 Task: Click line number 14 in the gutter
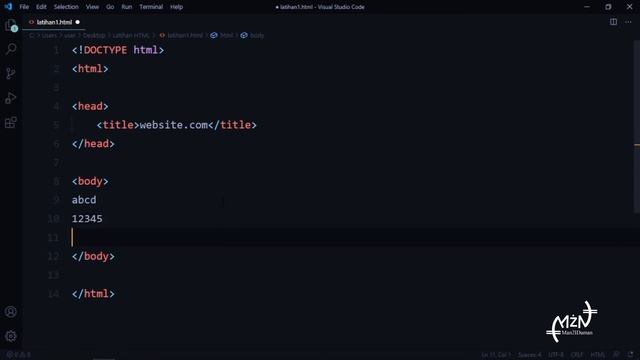pos(53,294)
